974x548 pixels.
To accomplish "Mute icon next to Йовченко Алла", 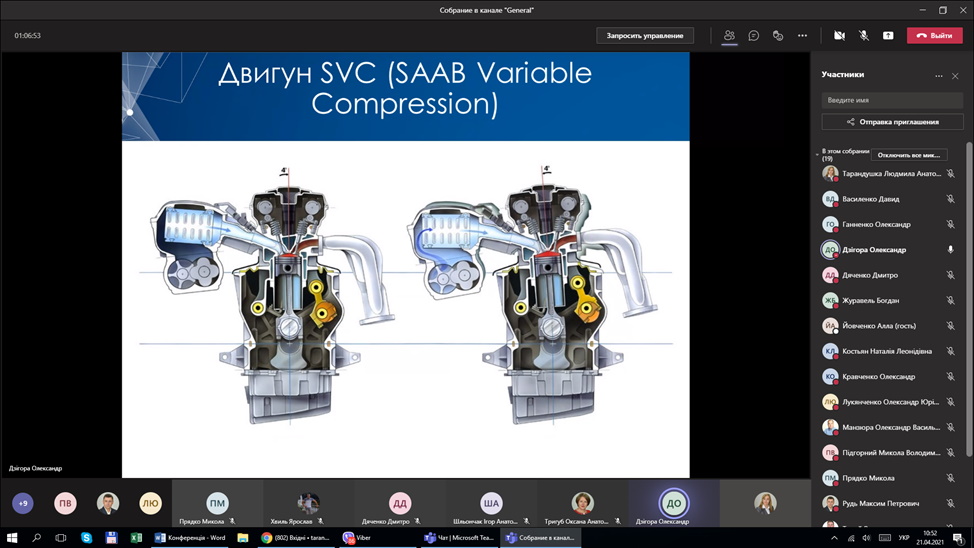I will (x=950, y=326).
